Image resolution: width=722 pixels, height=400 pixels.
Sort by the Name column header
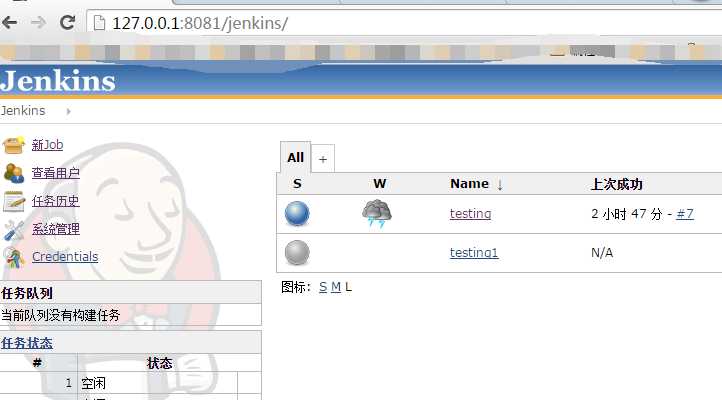click(x=469, y=184)
